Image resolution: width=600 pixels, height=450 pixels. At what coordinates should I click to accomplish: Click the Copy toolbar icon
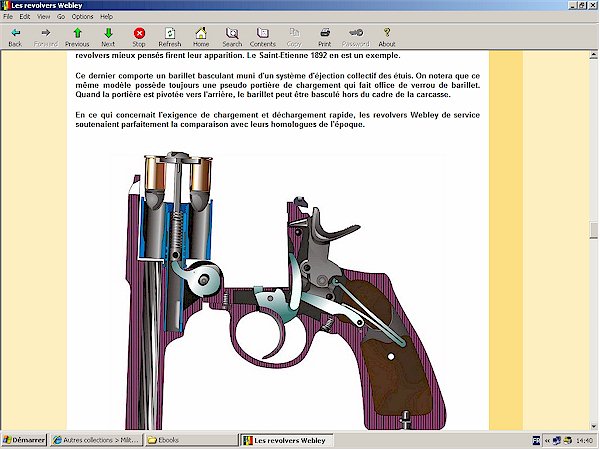(294, 33)
